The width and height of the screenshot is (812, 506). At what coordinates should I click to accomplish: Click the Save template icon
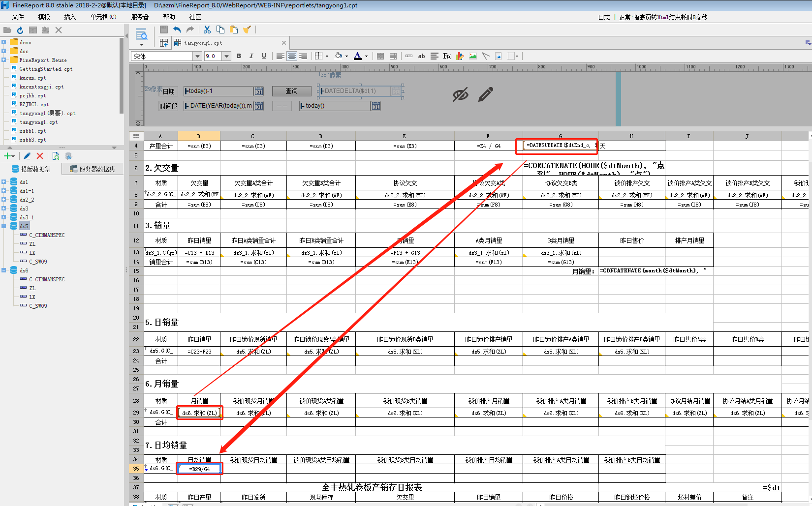point(164,30)
